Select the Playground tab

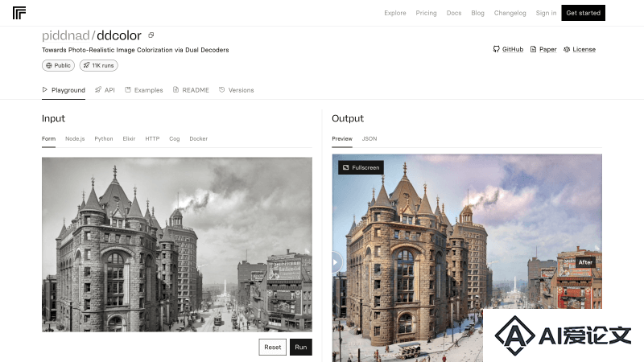click(x=64, y=90)
